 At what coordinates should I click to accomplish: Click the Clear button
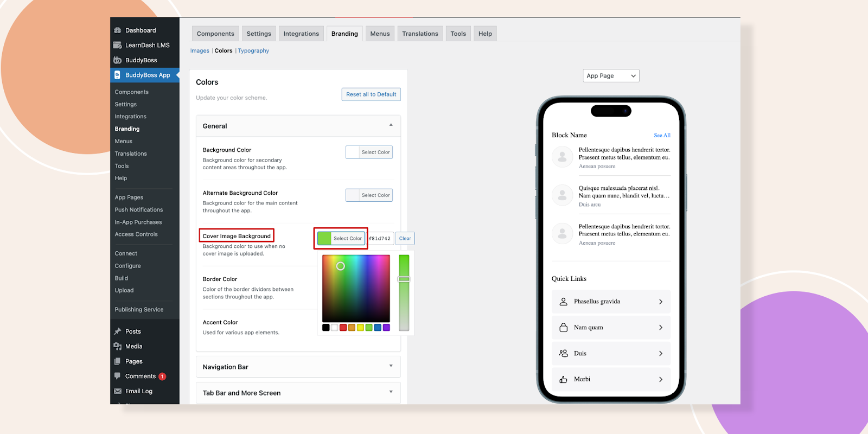click(x=405, y=239)
